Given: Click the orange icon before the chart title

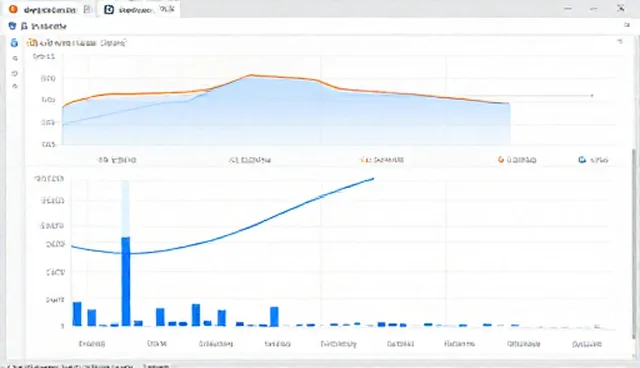Looking at the screenshot, I should pyautogui.click(x=32, y=42).
